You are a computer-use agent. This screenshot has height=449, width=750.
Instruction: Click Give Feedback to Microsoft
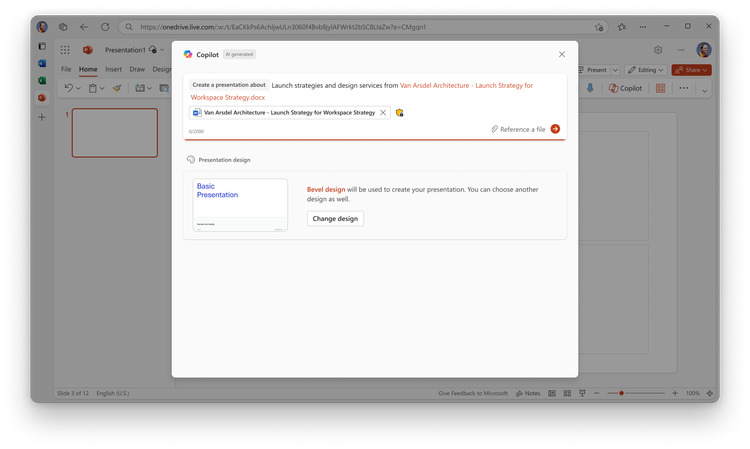pos(473,394)
